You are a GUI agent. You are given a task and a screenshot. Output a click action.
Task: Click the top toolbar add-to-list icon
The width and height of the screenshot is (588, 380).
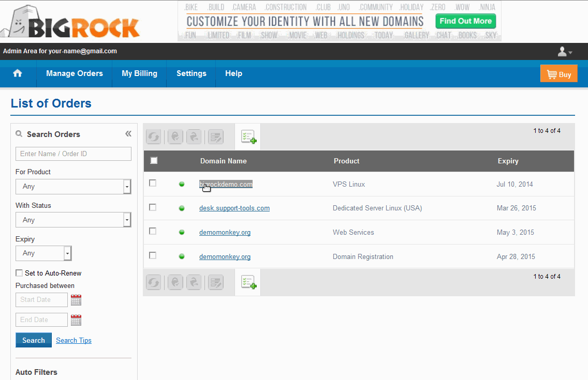pos(248,136)
